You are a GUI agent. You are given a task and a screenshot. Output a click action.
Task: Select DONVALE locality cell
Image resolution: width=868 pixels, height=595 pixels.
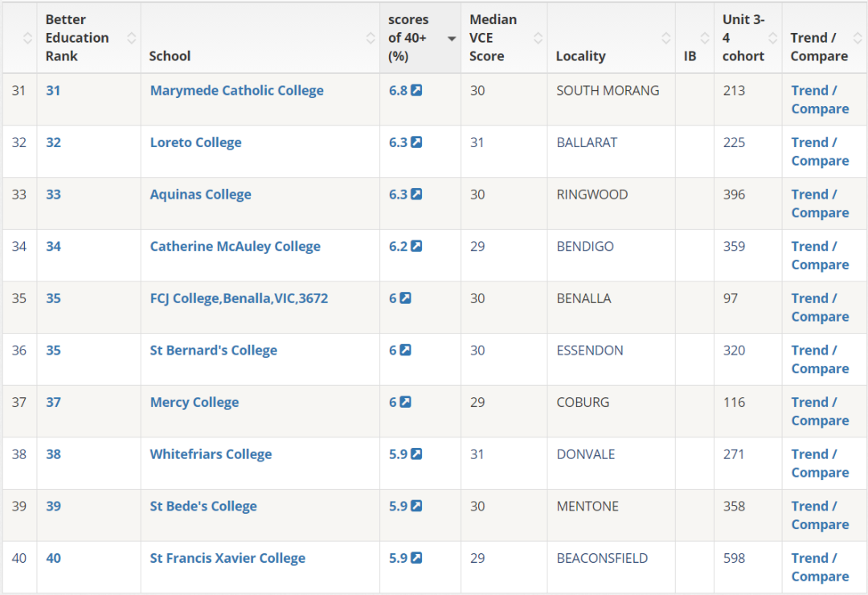coord(586,454)
